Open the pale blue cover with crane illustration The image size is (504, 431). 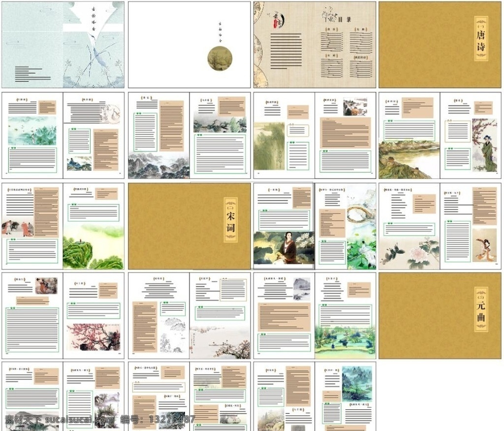[x=63, y=45]
